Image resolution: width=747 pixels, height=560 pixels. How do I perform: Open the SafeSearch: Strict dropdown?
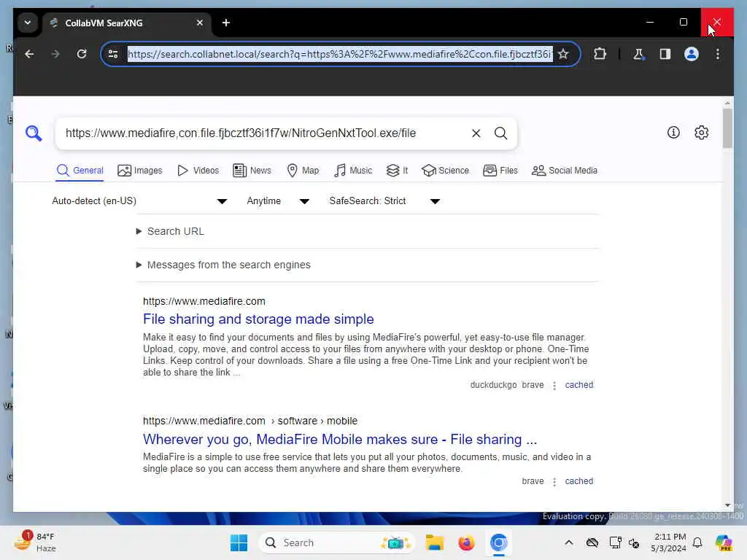click(384, 201)
